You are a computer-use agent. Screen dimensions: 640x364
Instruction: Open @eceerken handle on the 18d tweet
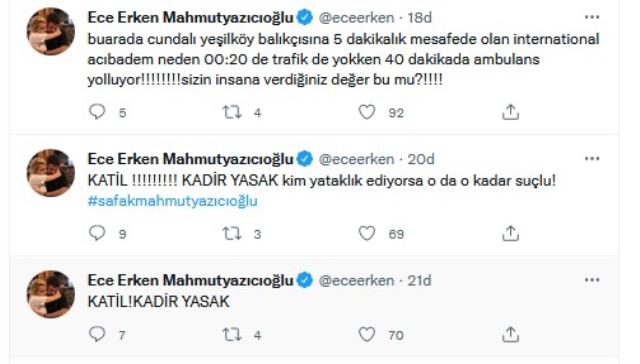356,18
